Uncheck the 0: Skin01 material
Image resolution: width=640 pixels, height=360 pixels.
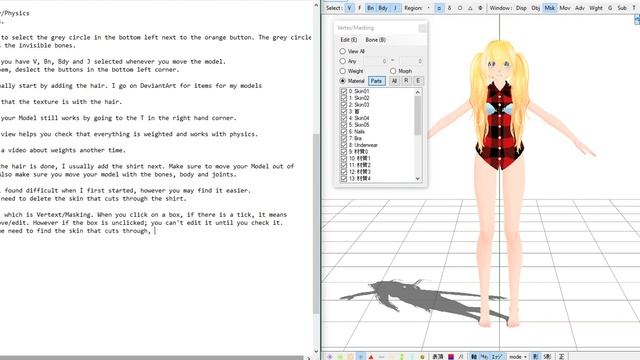coord(344,91)
